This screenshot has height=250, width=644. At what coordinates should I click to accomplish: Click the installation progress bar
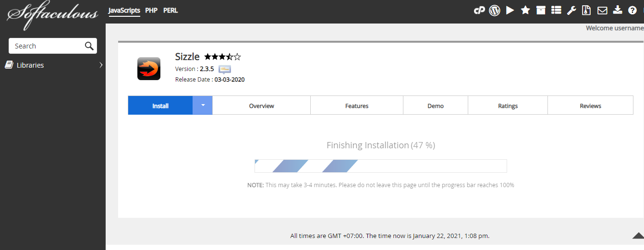coord(380,166)
